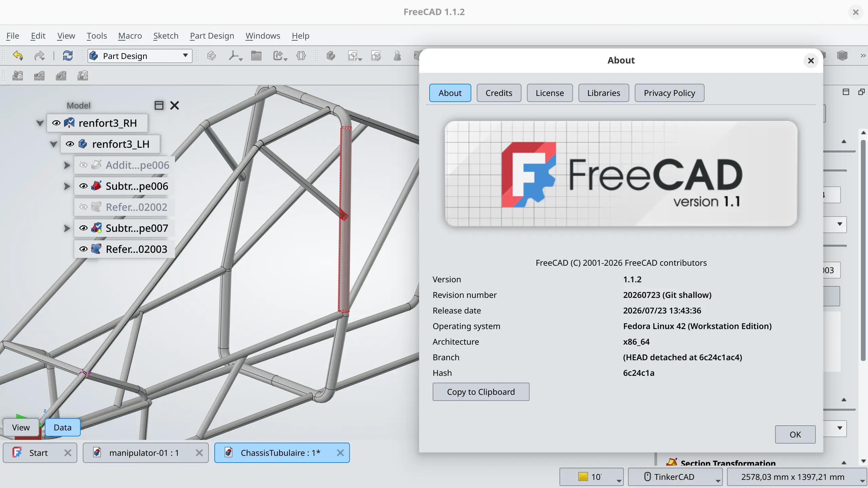Click the renfort3_RH link icon in tree
Image resolution: width=868 pixels, height=488 pixels.
[69, 123]
